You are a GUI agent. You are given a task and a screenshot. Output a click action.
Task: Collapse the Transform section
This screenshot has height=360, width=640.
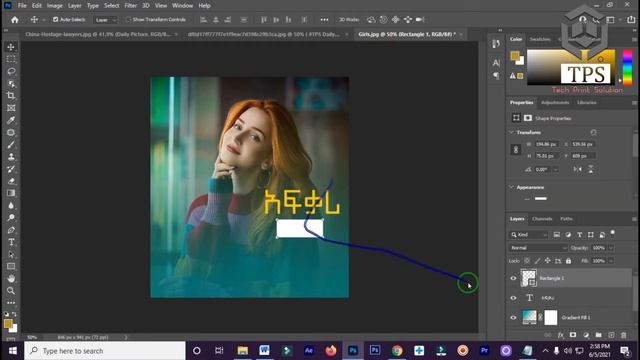511,132
